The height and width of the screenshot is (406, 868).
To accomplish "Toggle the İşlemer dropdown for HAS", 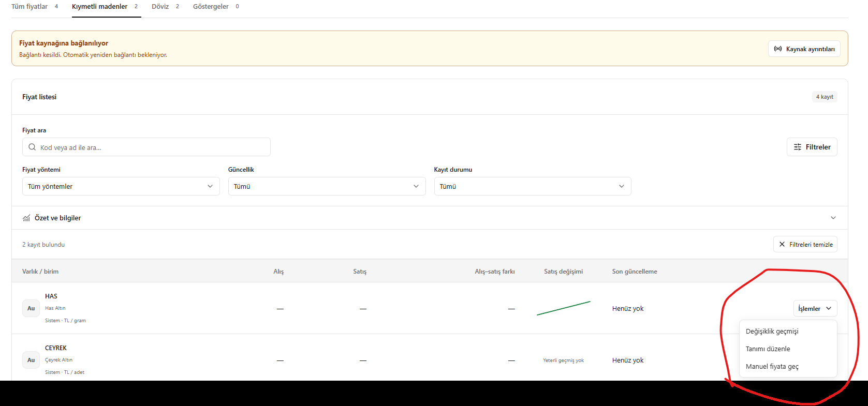I will click(815, 308).
